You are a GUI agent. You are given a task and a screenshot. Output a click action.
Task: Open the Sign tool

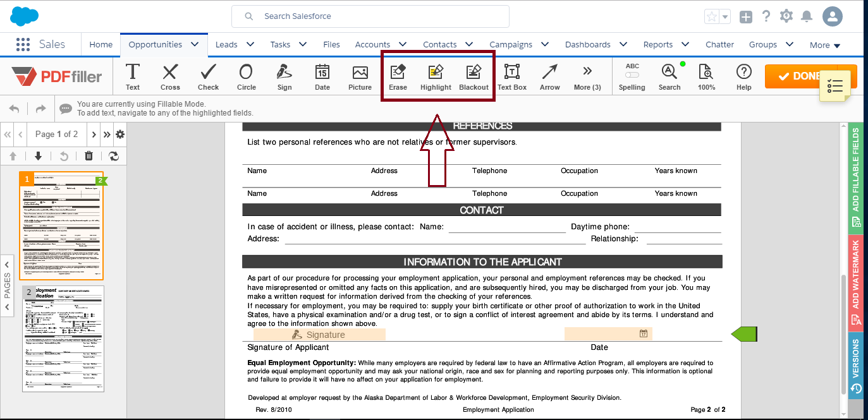pos(284,77)
